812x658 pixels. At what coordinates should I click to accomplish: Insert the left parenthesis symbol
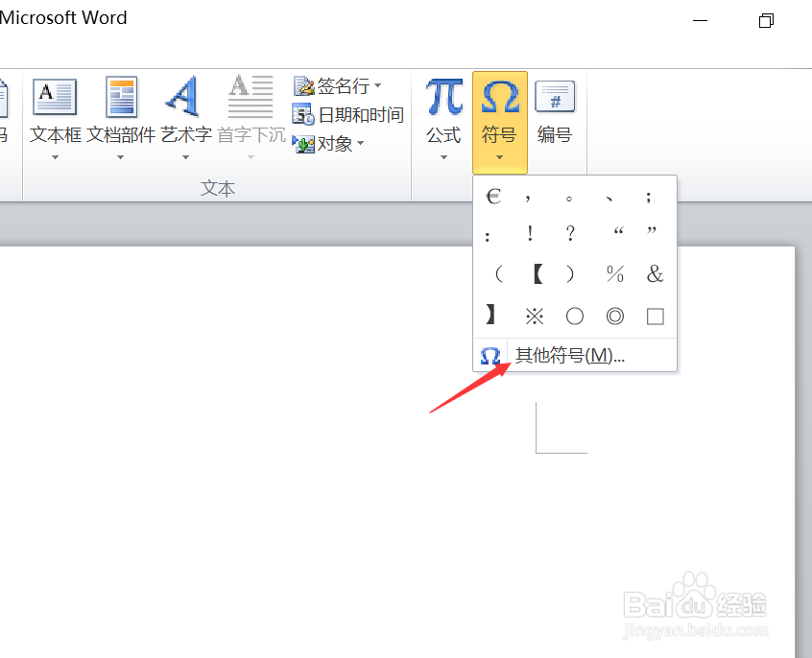(499, 274)
